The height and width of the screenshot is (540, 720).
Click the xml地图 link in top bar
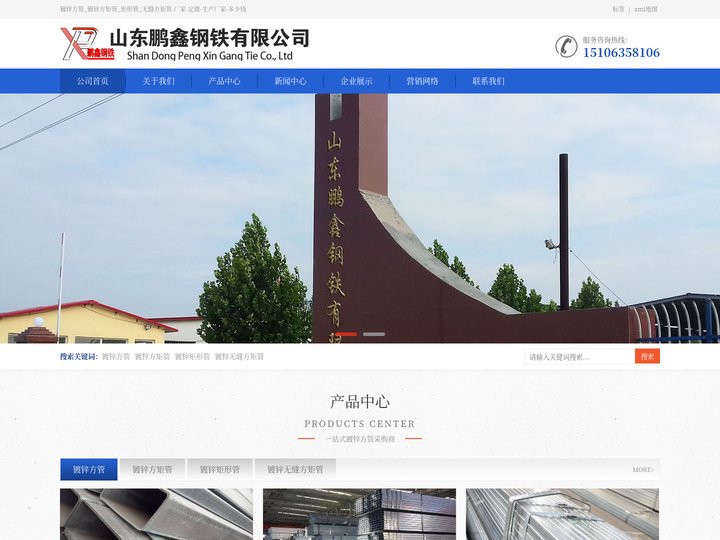point(646,9)
